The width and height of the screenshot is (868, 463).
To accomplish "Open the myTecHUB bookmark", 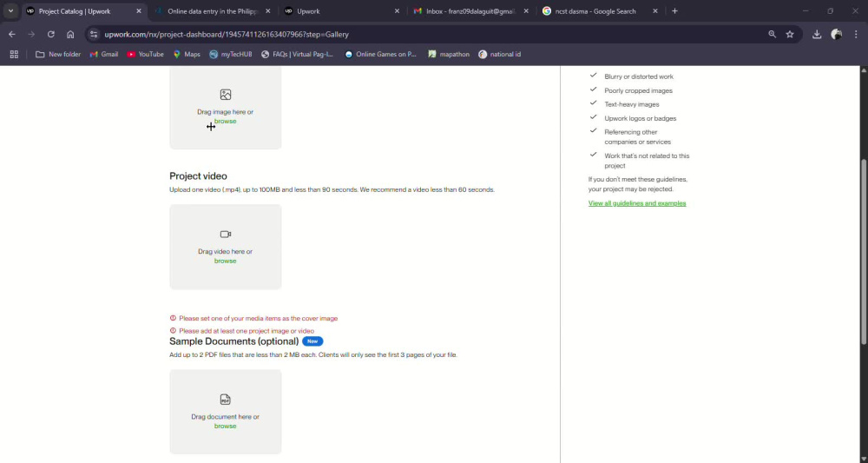I will point(231,54).
